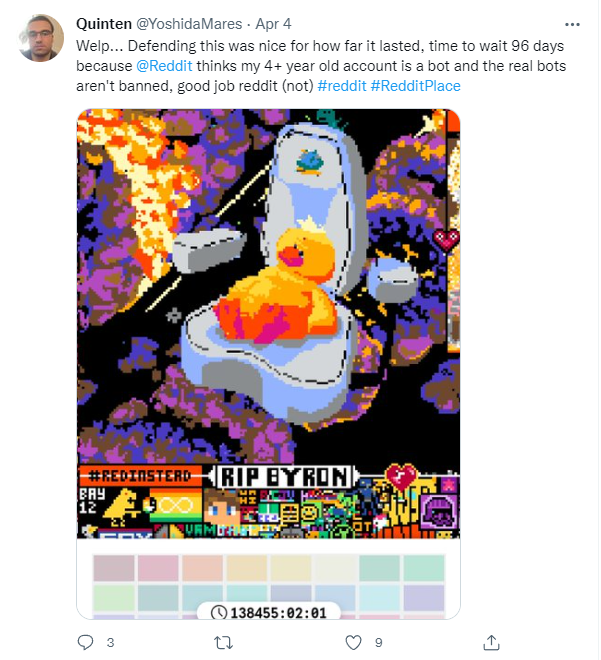601x660 pixels.
Task: Open the three-dot more options menu
Action: coord(572,24)
